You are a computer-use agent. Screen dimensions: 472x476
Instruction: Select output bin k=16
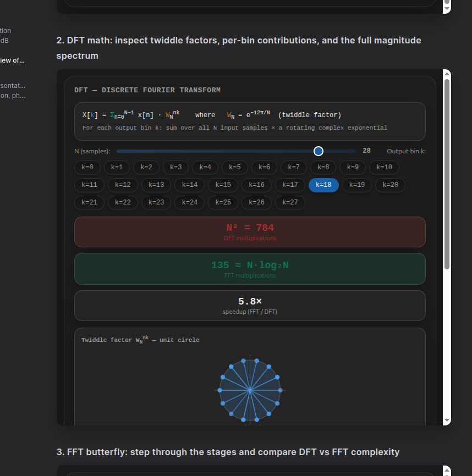(x=256, y=185)
